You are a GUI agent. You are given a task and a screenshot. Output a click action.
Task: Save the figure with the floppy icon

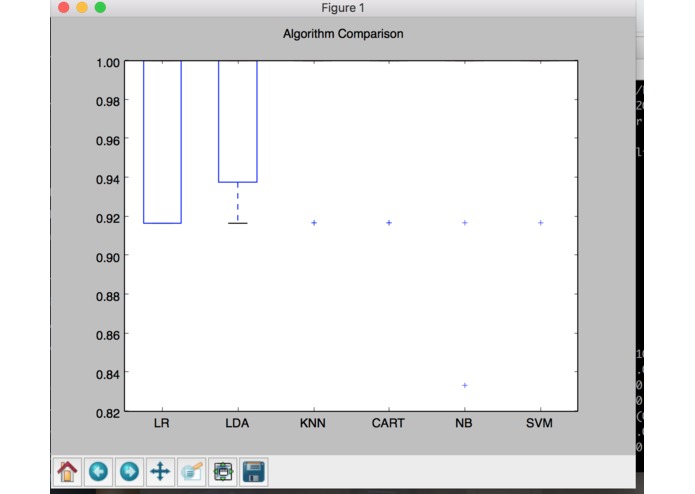click(x=254, y=471)
